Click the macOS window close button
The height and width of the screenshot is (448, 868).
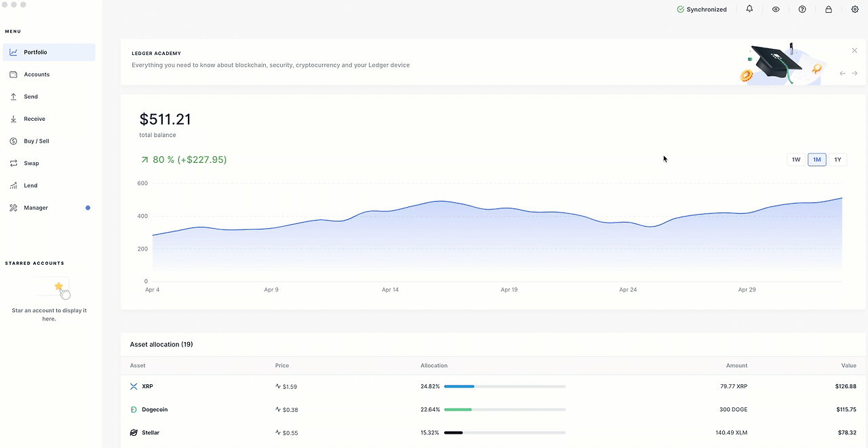click(x=4, y=5)
